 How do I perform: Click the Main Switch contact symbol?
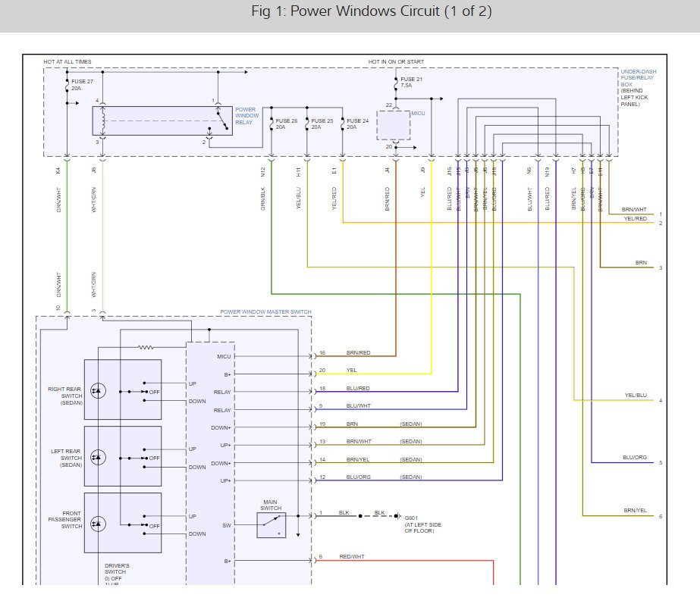click(272, 525)
